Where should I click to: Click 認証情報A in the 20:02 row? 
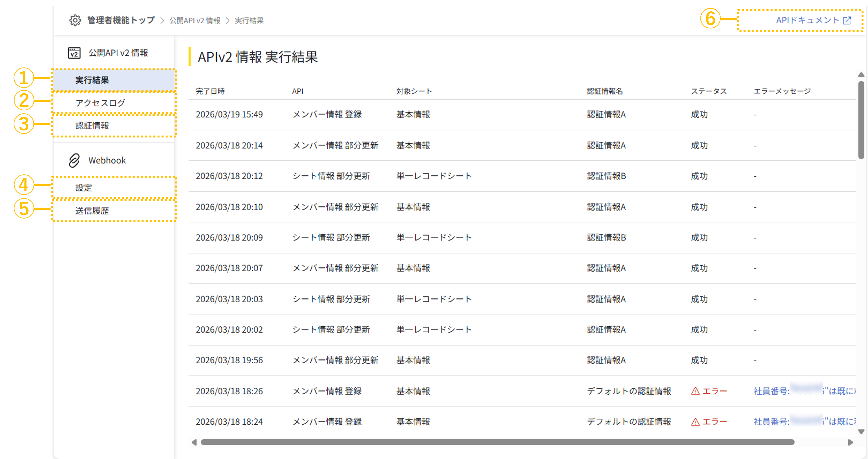tap(606, 330)
